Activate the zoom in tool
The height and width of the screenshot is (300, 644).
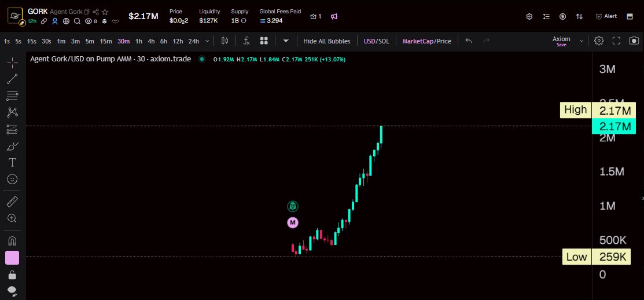tap(12, 218)
